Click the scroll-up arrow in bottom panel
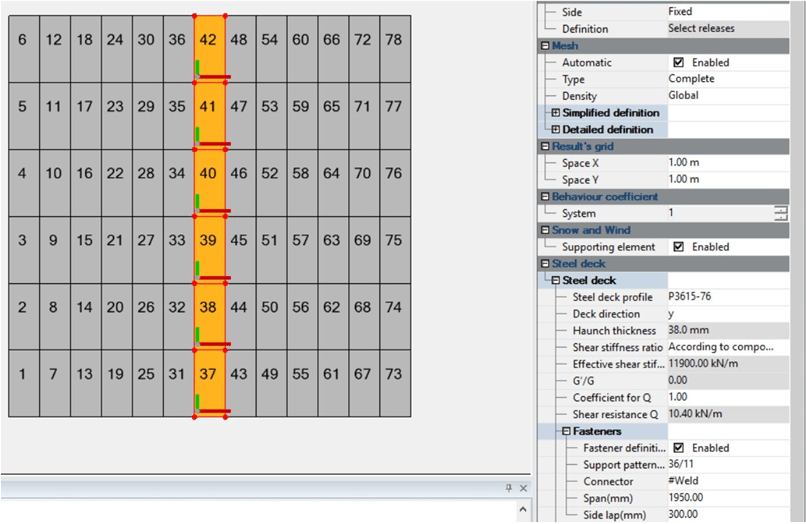Image resolution: width=806 pixels, height=524 pixels. click(523, 511)
